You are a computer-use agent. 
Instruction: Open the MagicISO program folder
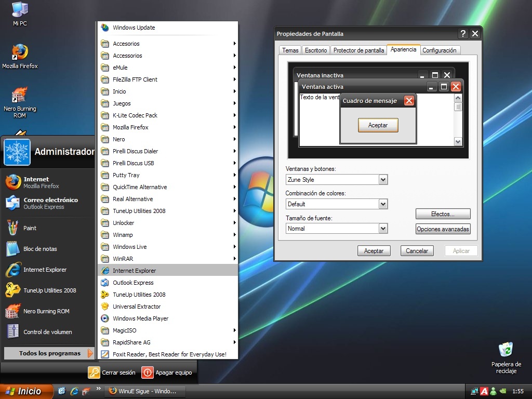[x=168, y=330]
